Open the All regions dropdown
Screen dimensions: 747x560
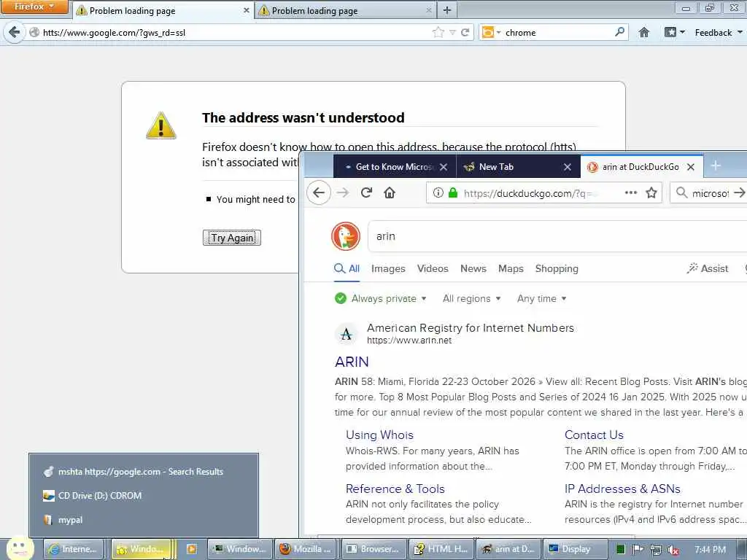472,298
